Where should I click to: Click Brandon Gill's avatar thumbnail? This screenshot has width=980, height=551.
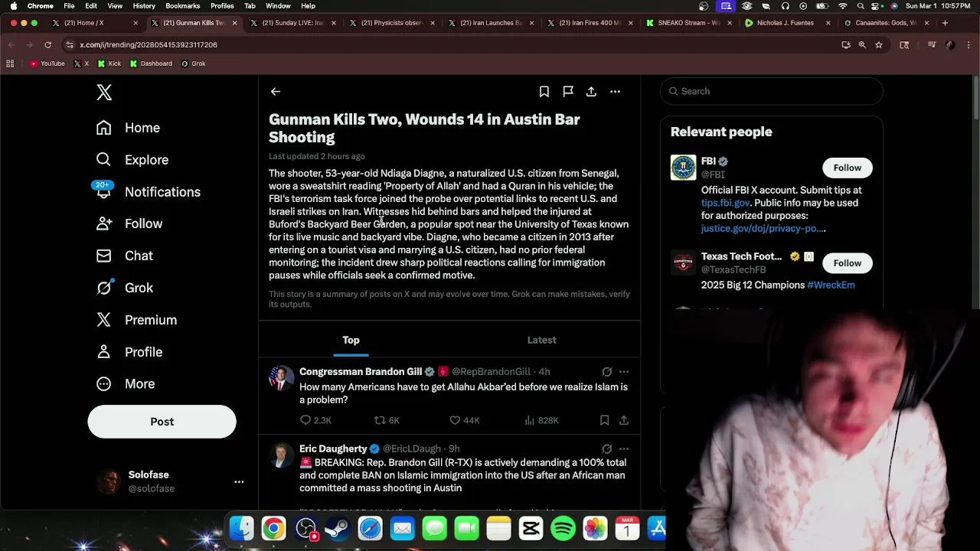[281, 378]
